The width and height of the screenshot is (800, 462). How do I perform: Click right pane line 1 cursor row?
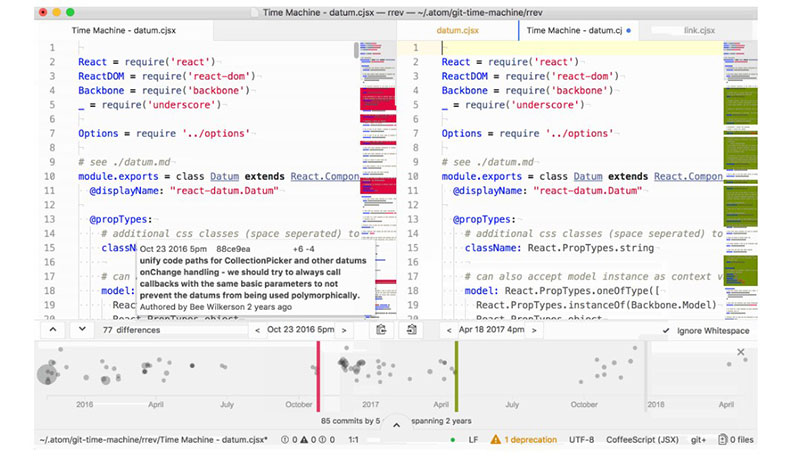point(560,47)
